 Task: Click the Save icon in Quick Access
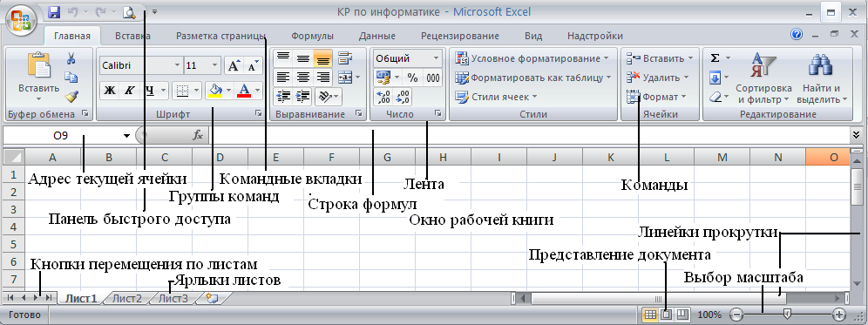(54, 11)
